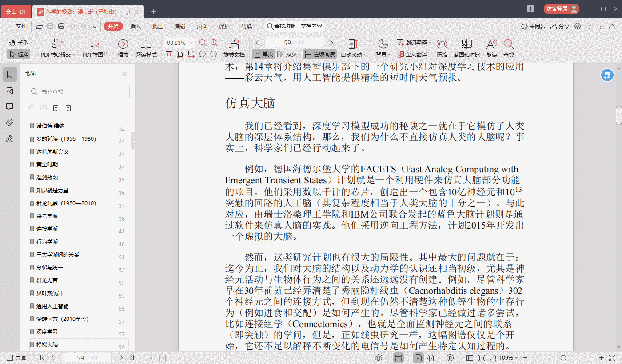Toggle 连续阅读 continuous reading mode

(x=319, y=55)
